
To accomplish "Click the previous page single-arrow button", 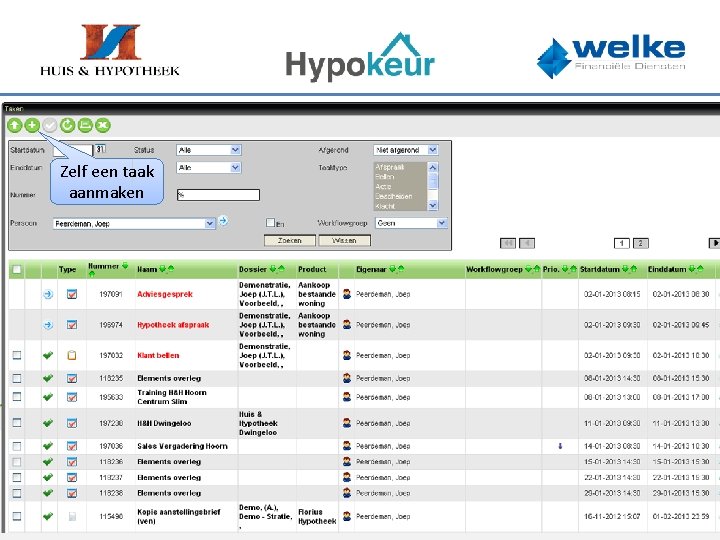I will pyautogui.click(x=527, y=243).
